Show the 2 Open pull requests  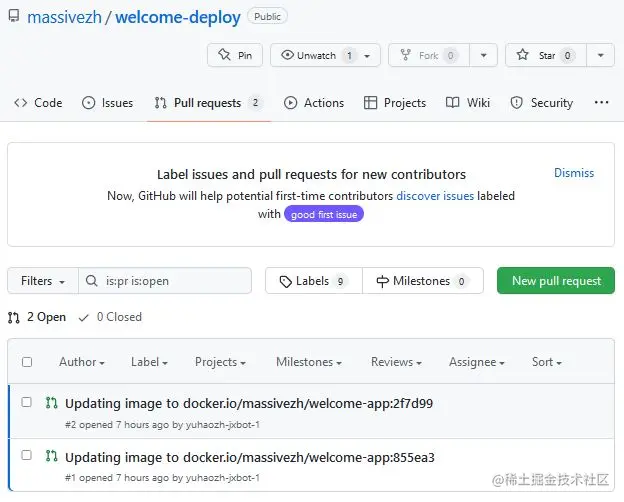pyautogui.click(x=37, y=317)
